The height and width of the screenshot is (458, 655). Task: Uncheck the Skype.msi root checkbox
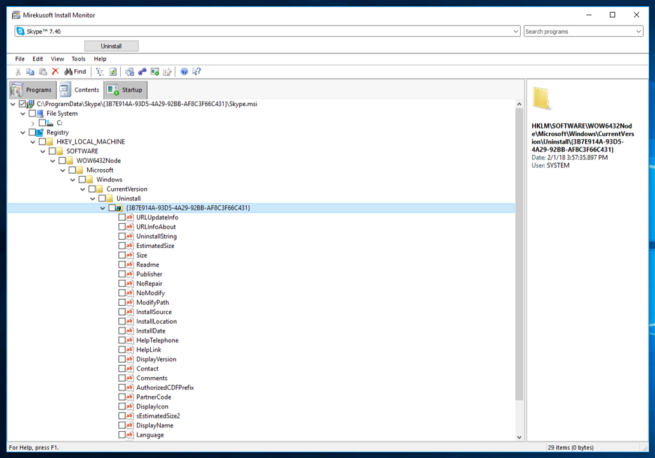23,104
